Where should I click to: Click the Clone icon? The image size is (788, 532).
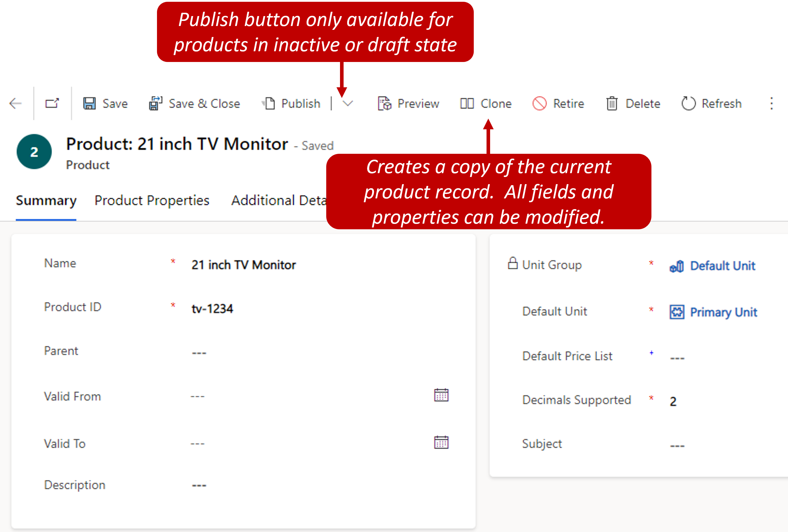click(467, 103)
